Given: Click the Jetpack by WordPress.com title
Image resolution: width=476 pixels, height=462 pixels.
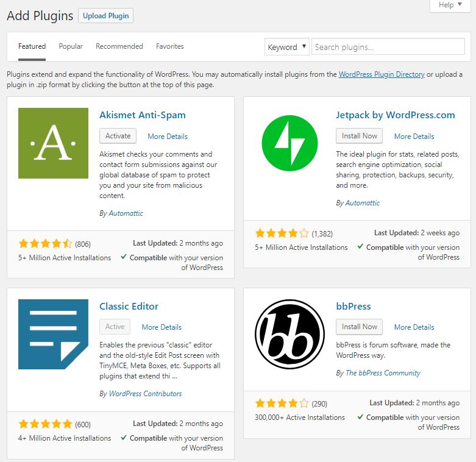Looking at the screenshot, I should click(x=396, y=115).
